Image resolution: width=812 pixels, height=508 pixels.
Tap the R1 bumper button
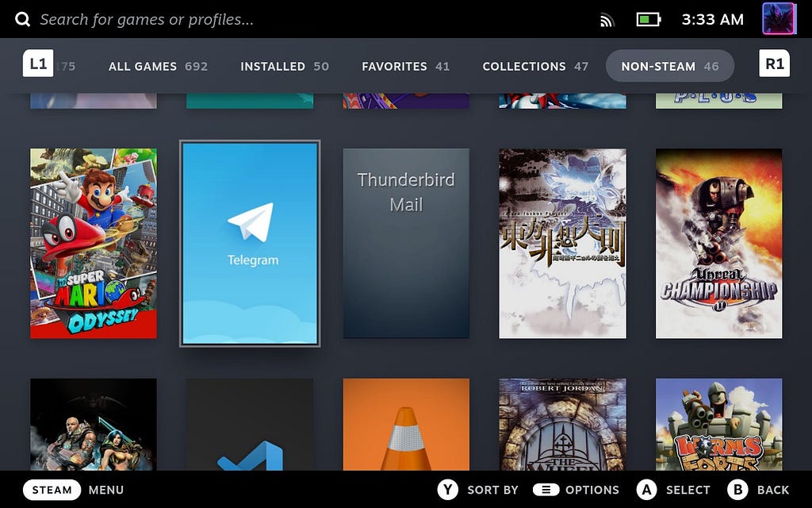[774, 63]
